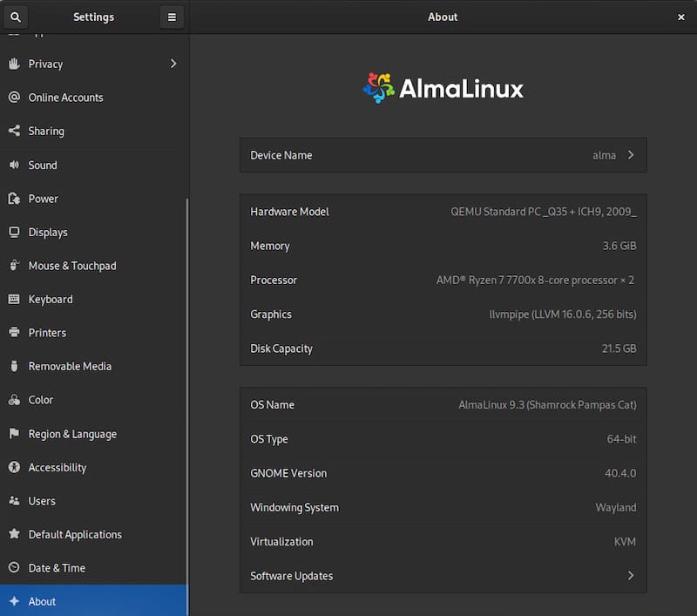697x616 pixels.
Task: Open Default Applications settings
Action: click(x=93, y=534)
